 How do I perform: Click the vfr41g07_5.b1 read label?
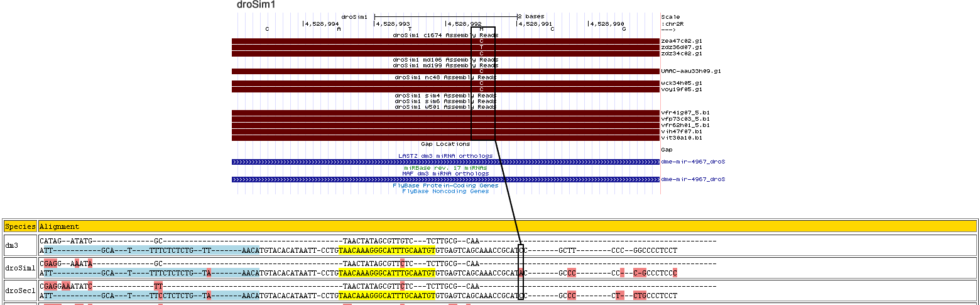point(685,113)
